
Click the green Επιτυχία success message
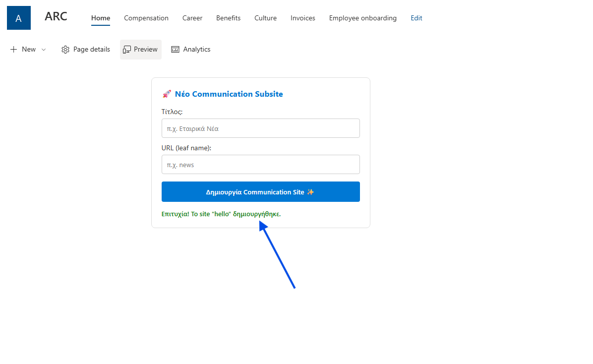tap(221, 214)
